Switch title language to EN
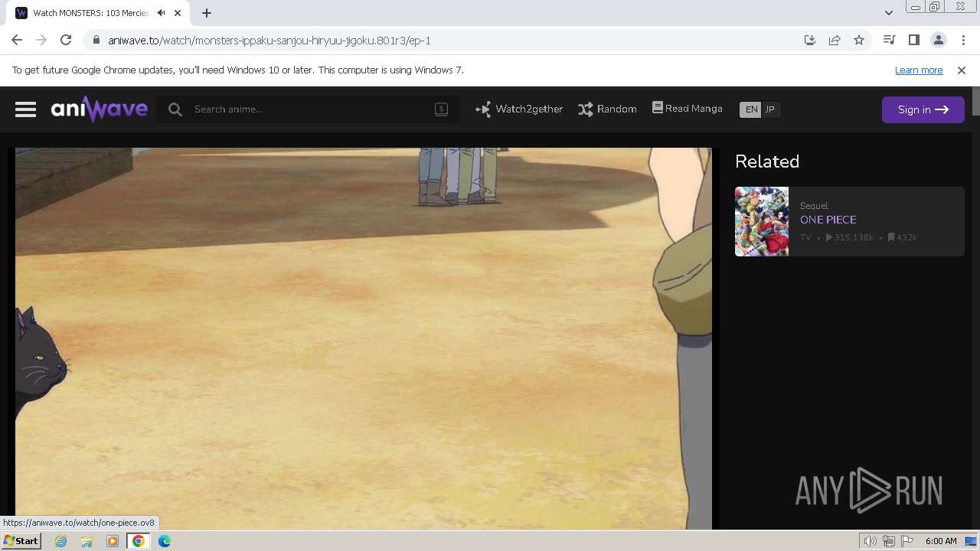 751,109
